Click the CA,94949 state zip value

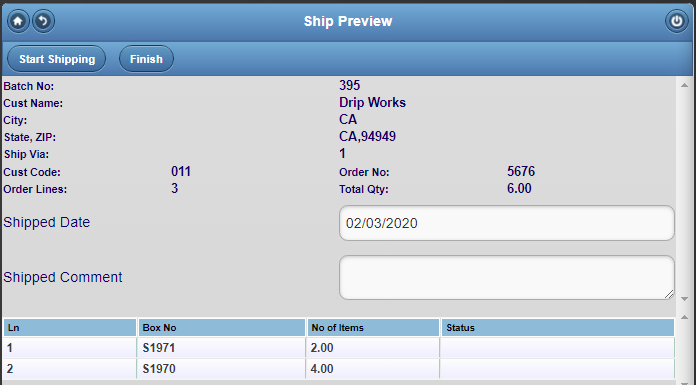[x=368, y=136]
